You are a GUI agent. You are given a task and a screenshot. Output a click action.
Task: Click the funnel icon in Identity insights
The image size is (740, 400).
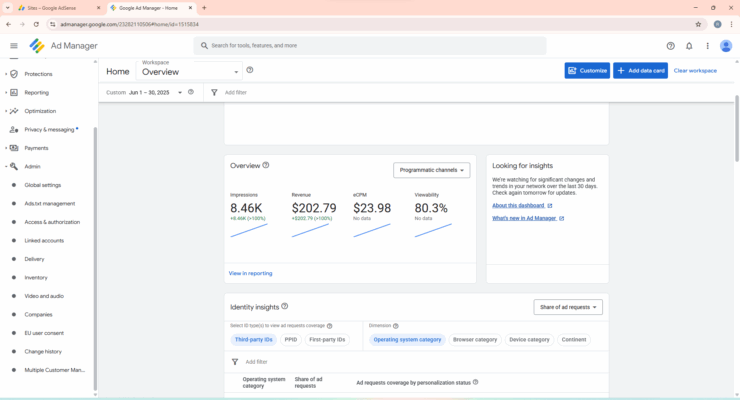click(235, 362)
